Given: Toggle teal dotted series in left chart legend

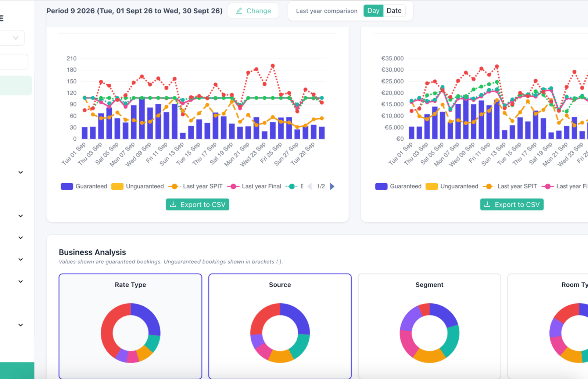Looking at the screenshot, I should click(294, 187).
